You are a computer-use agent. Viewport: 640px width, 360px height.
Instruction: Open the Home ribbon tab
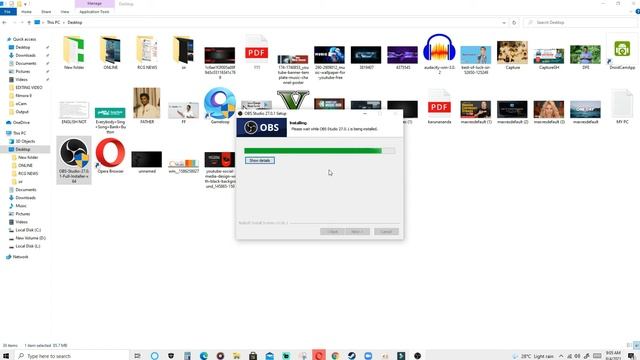tap(27, 12)
